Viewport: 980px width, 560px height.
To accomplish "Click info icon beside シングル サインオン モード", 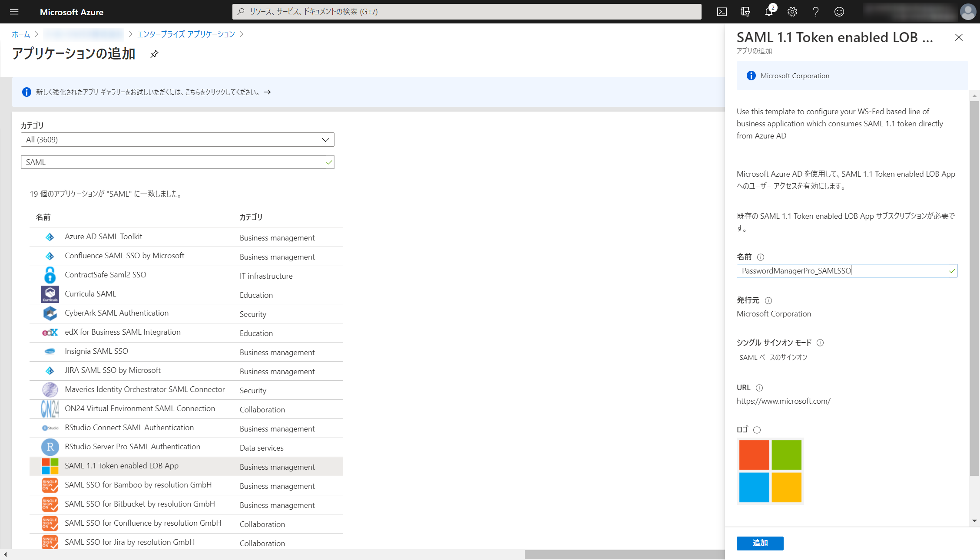I will (820, 343).
